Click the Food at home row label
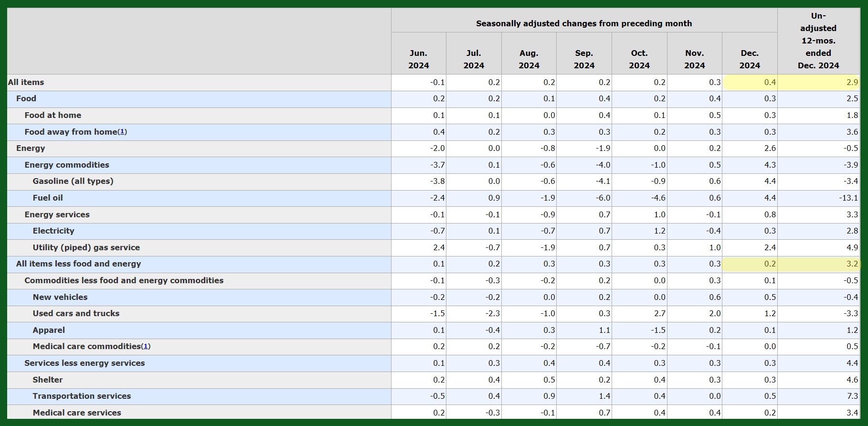 coord(53,115)
